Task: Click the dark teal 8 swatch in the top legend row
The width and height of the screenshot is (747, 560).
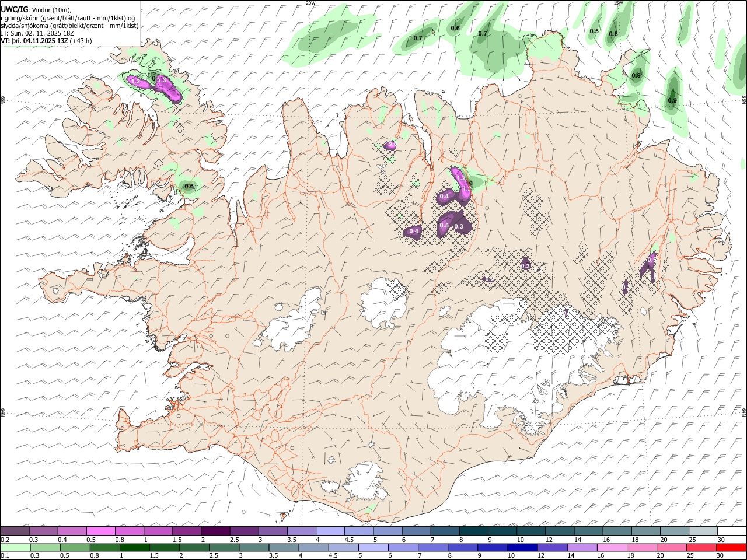Action: click(x=473, y=531)
